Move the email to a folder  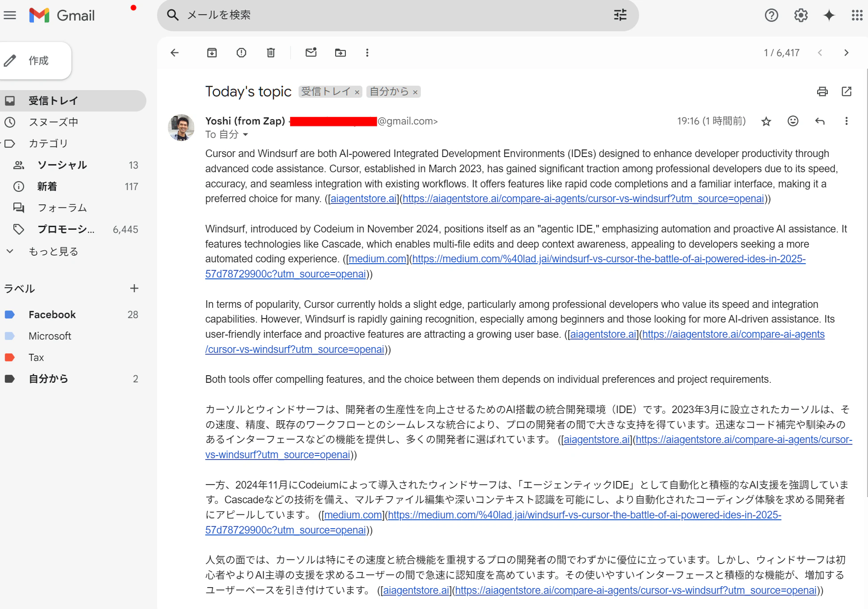tap(341, 53)
